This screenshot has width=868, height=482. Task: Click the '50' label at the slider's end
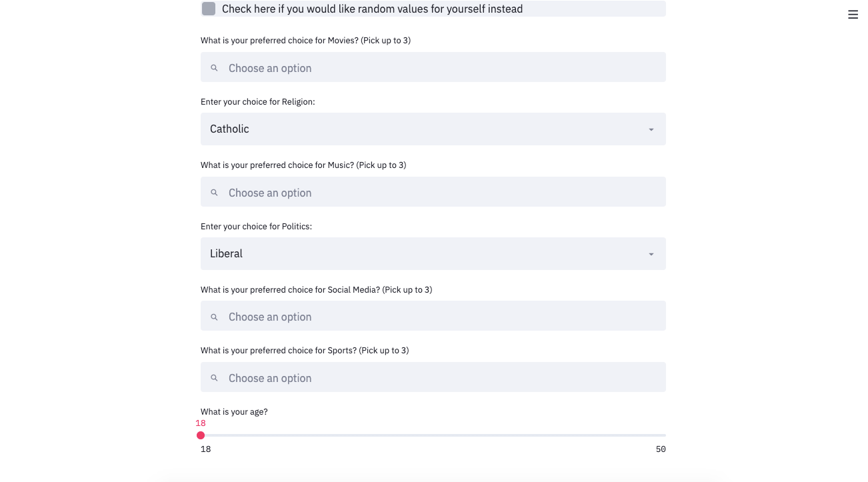click(x=661, y=449)
